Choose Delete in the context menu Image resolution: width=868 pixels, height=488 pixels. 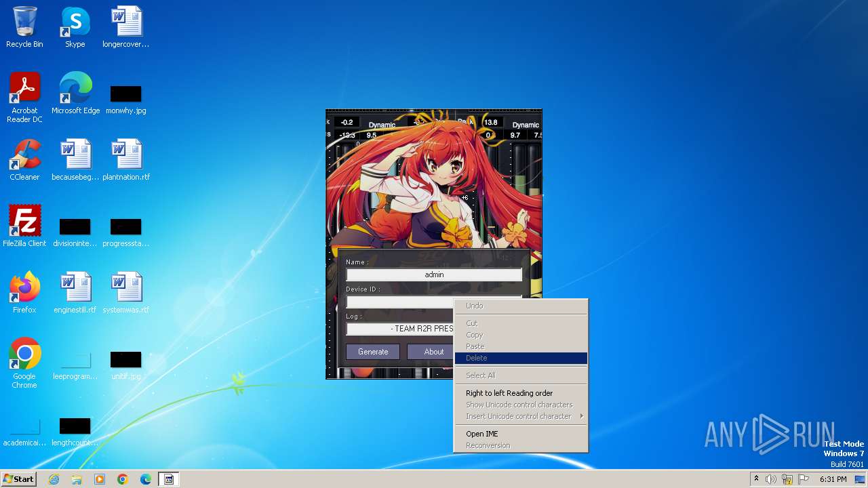[x=521, y=358]
